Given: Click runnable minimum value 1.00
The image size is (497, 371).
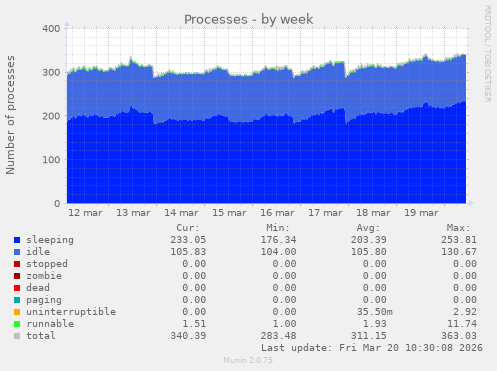Looking at the screenshot, I should click(x=284, y=324).
